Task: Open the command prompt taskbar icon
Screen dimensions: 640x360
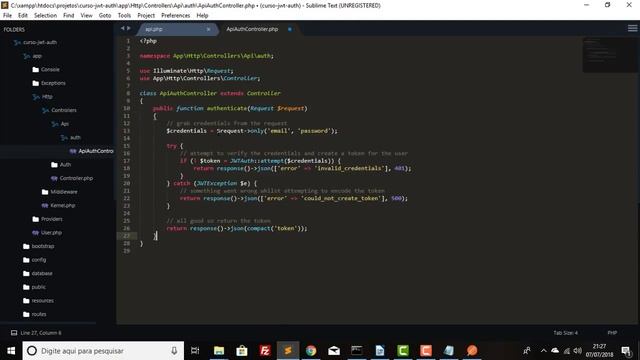Action: pyautogui.click(x=357, y=351)
